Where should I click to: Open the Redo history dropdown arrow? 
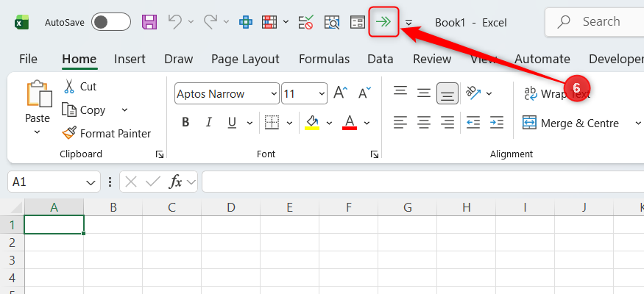pos(226,22)
